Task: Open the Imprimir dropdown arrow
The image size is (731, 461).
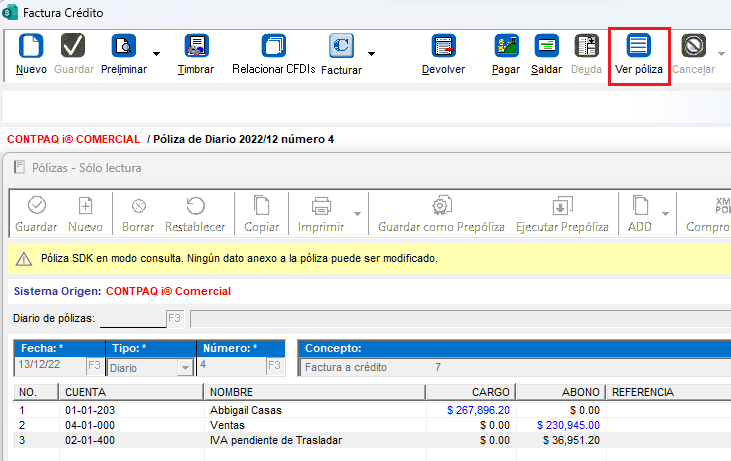Action: click(353, 213)
